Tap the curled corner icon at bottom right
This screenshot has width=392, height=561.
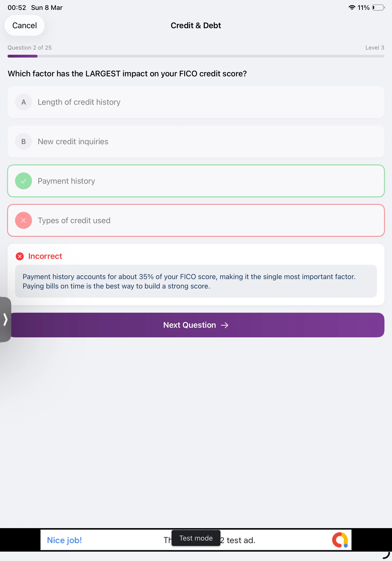(386, 555)
